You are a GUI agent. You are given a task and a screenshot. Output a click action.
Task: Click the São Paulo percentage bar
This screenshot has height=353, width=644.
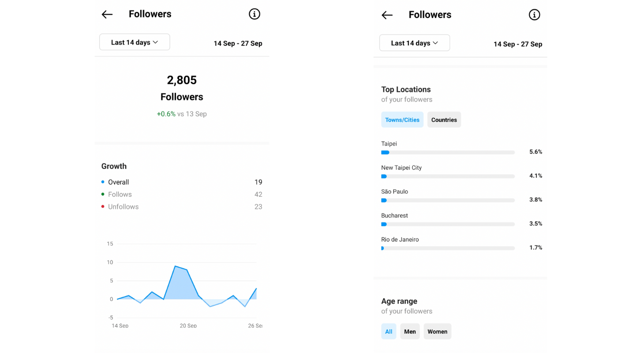pyautogui.click(x=448, y=200)
